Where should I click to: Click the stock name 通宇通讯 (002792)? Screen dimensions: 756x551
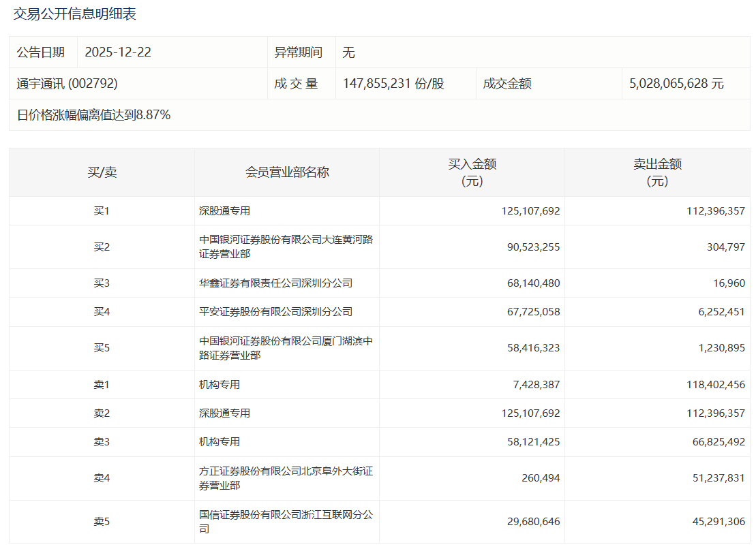pos(67,84)
